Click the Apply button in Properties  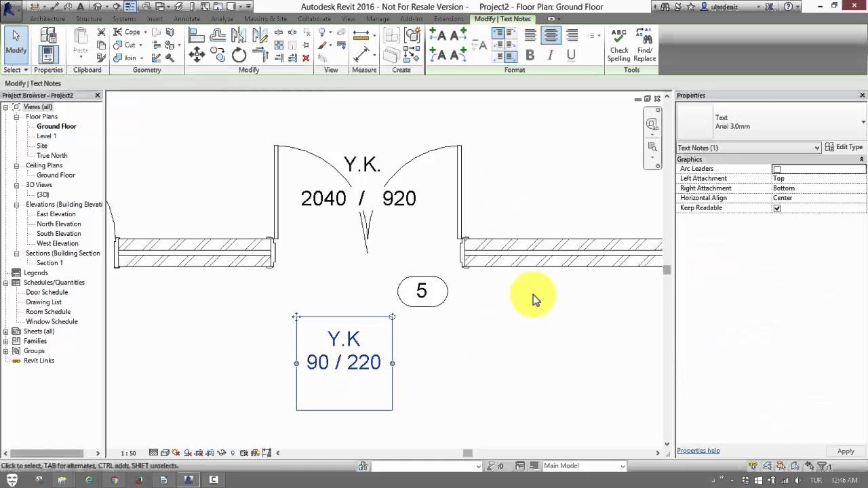click(846, 451)
